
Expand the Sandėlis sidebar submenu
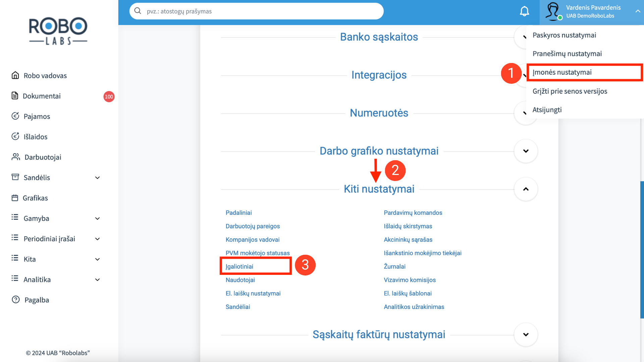point(97,178)
